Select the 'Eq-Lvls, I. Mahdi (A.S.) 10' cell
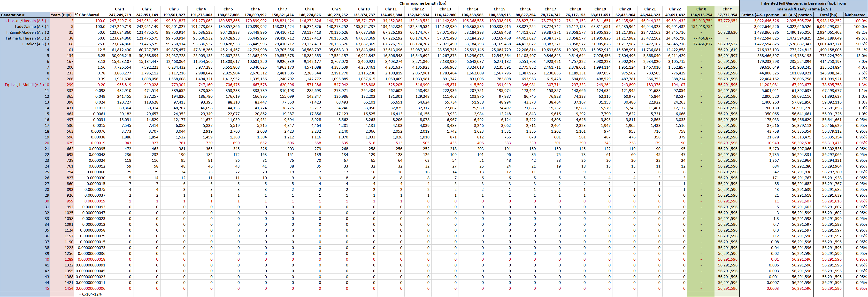 [x=27, y=85]
